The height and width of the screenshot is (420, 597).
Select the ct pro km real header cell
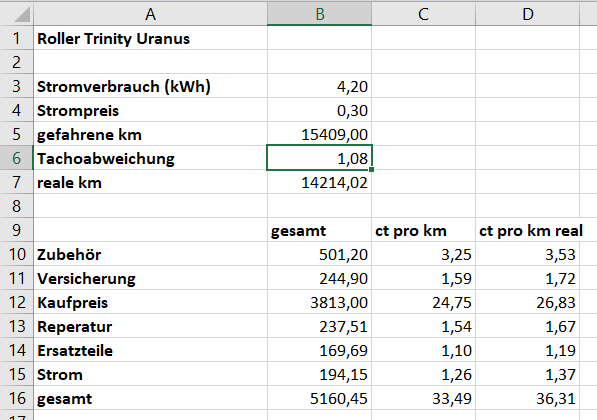(527, 230)
